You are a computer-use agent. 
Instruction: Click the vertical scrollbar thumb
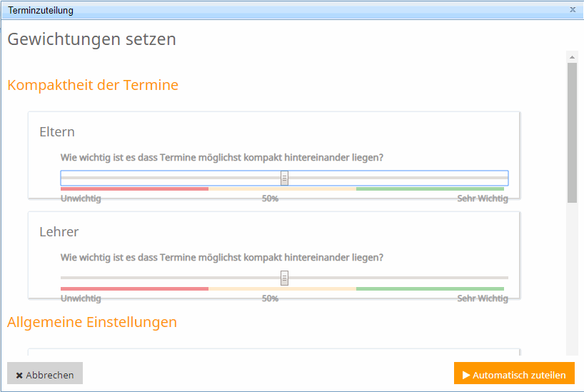[x=572, y=133]
